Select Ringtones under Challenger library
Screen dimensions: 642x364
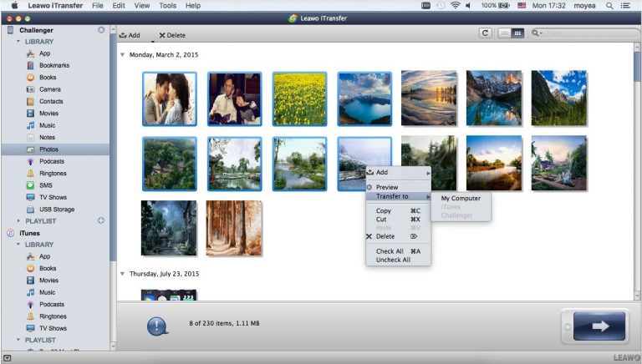53,173
